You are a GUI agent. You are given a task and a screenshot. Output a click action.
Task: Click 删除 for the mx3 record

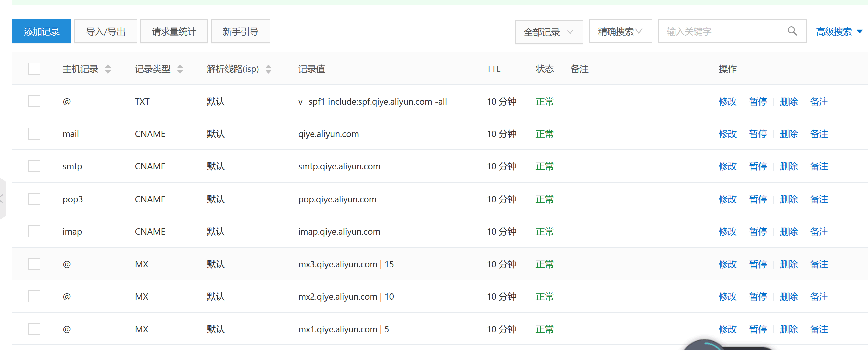tap(789, 264)
